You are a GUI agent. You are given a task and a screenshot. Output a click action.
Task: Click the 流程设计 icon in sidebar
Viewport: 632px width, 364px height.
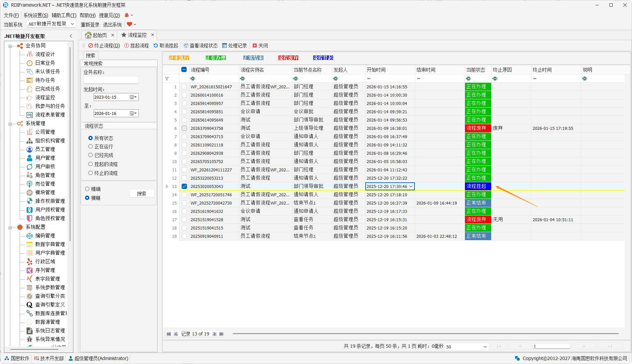point(30,54)
